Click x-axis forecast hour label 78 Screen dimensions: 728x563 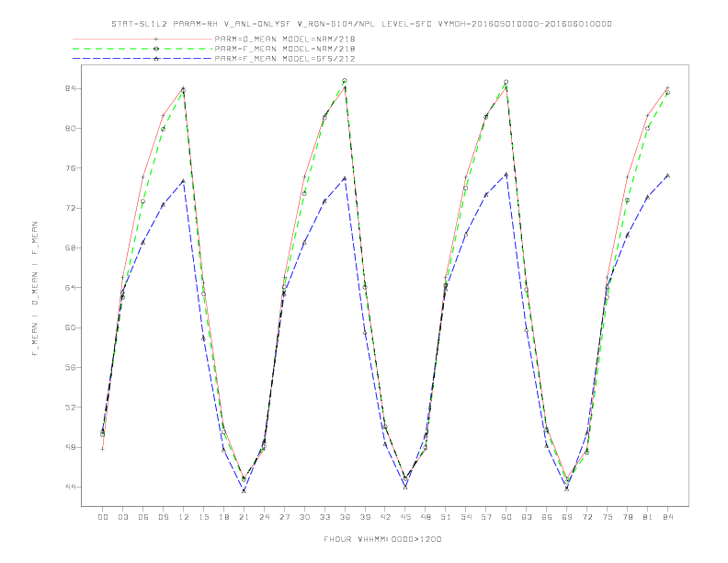pyautogui.click(x=627, y=517)
